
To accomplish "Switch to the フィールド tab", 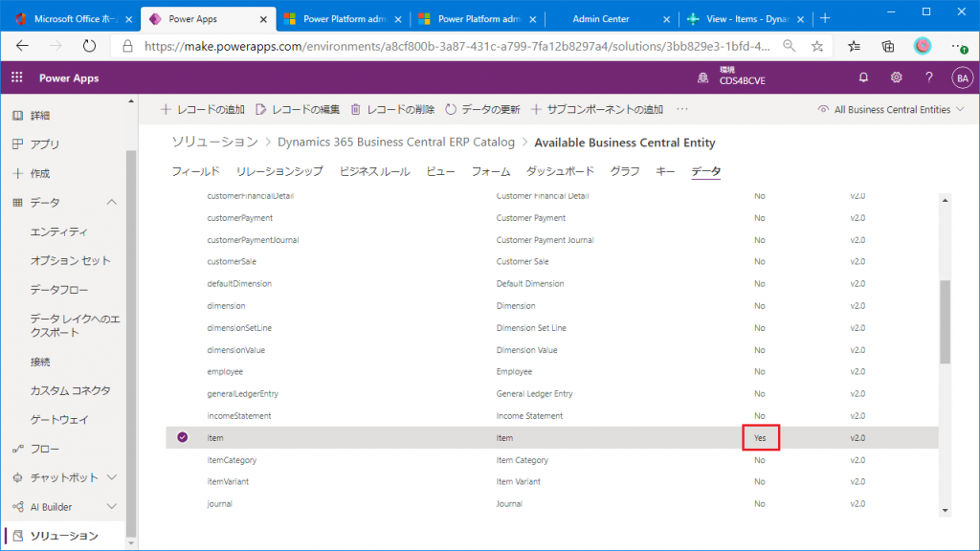I will click(x=195, y=171).
